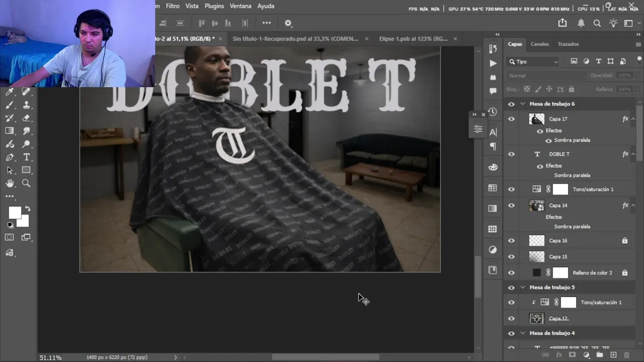
Task: Select the Dodge tool
Action: tap(26, 144)
